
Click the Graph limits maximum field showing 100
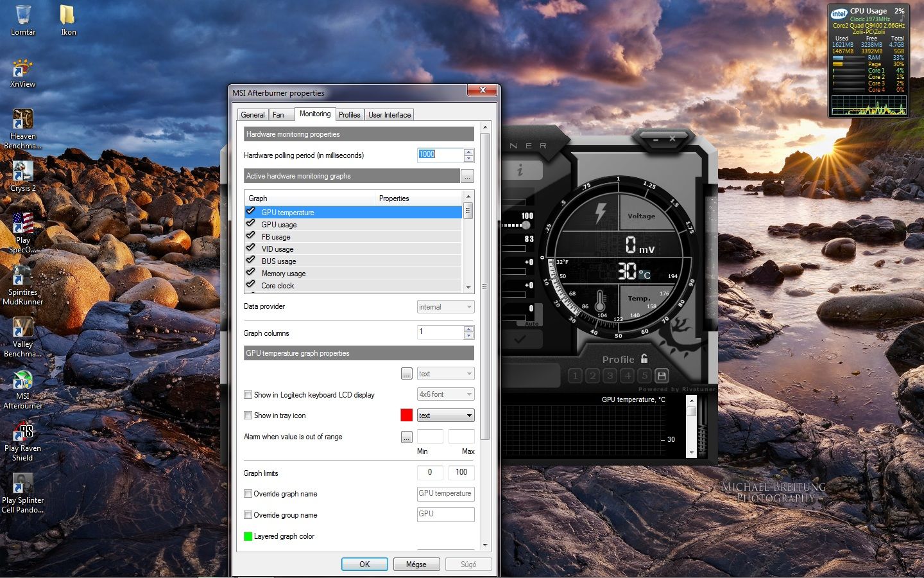(x=461, y=473)
